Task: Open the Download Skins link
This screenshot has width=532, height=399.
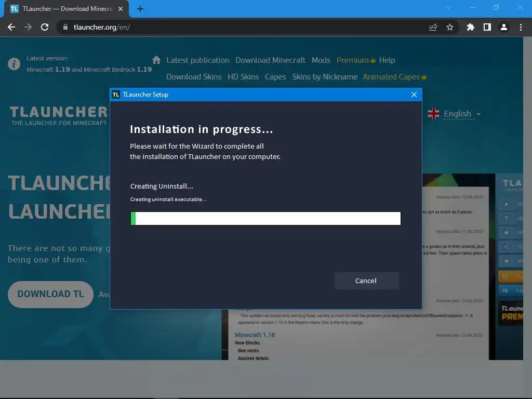Action: (x=194, y=77)
